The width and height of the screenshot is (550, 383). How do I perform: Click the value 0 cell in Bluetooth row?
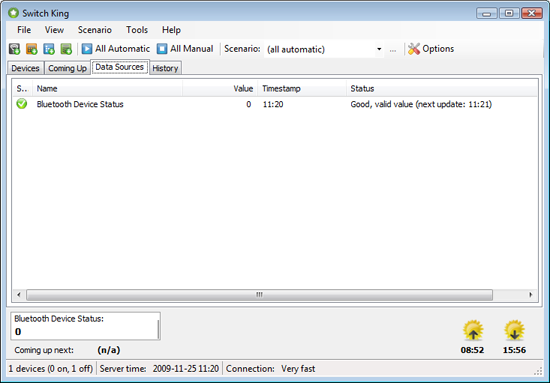coord(248,104)
